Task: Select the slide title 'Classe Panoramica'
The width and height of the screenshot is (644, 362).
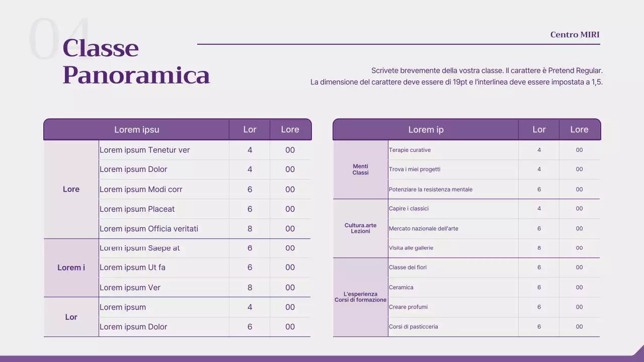Action: 136,63
